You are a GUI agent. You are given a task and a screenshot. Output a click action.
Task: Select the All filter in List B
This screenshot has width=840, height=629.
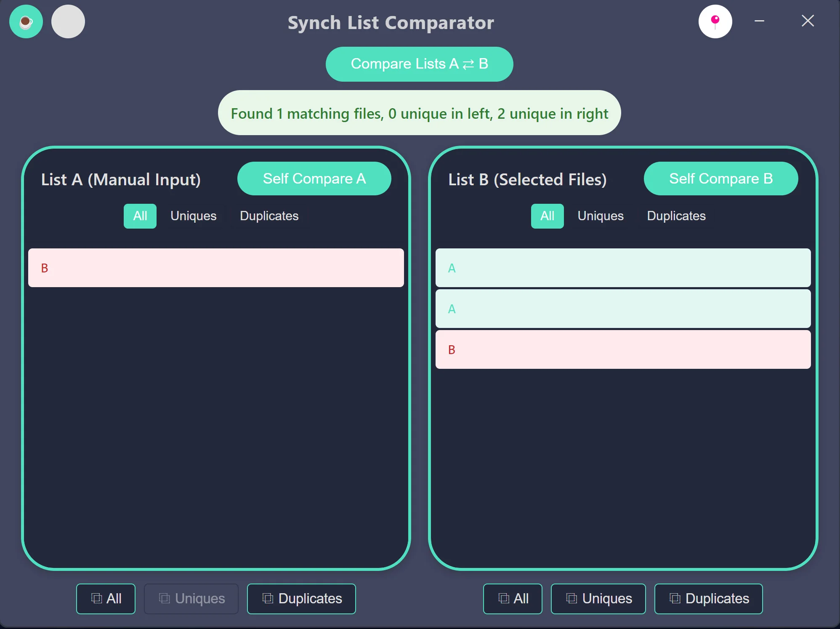click(x=547, y=216)
